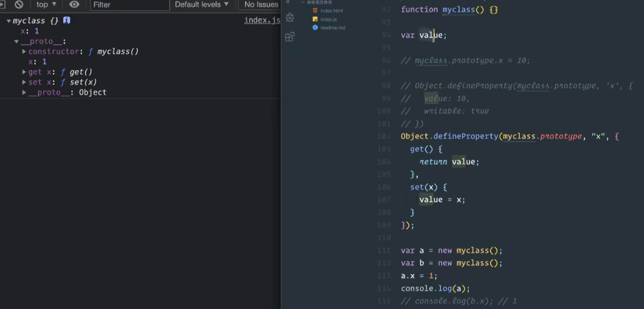Image resolution: width=644 pixels, height=309 pixels.
Task: Open the index.js source link in console
Action: (x=262, y=20)
